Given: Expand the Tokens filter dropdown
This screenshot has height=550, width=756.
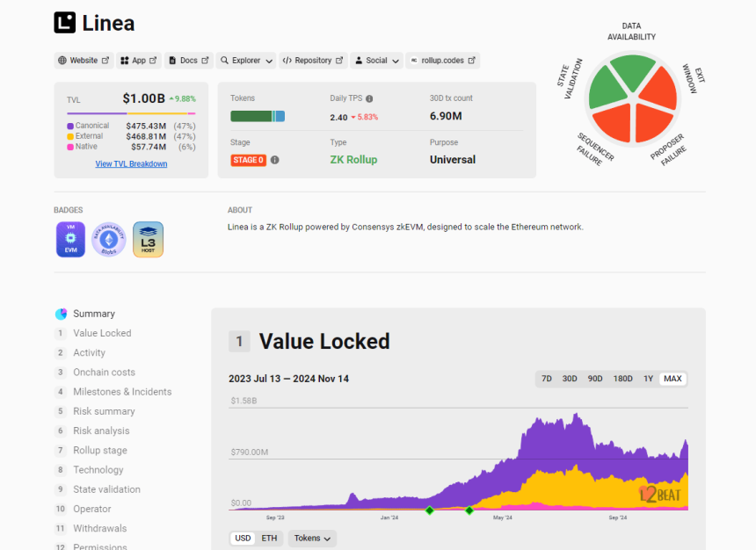Looking at the screenshot, I should 312,539.
